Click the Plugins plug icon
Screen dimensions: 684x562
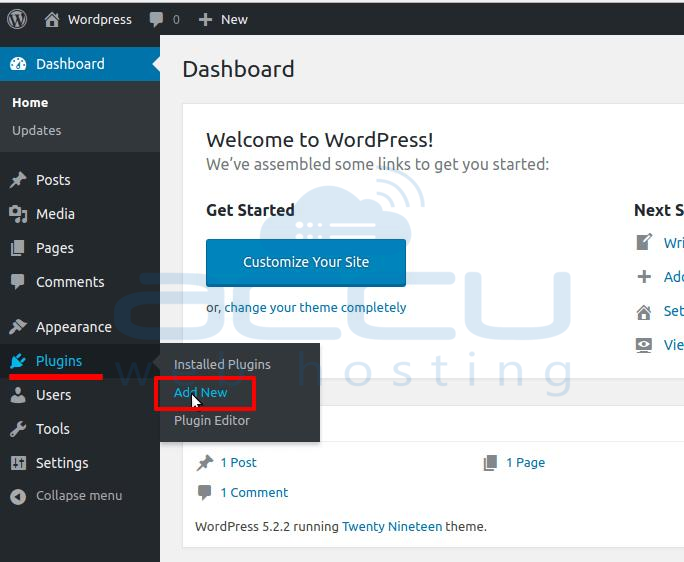click(x=18, y=361)
